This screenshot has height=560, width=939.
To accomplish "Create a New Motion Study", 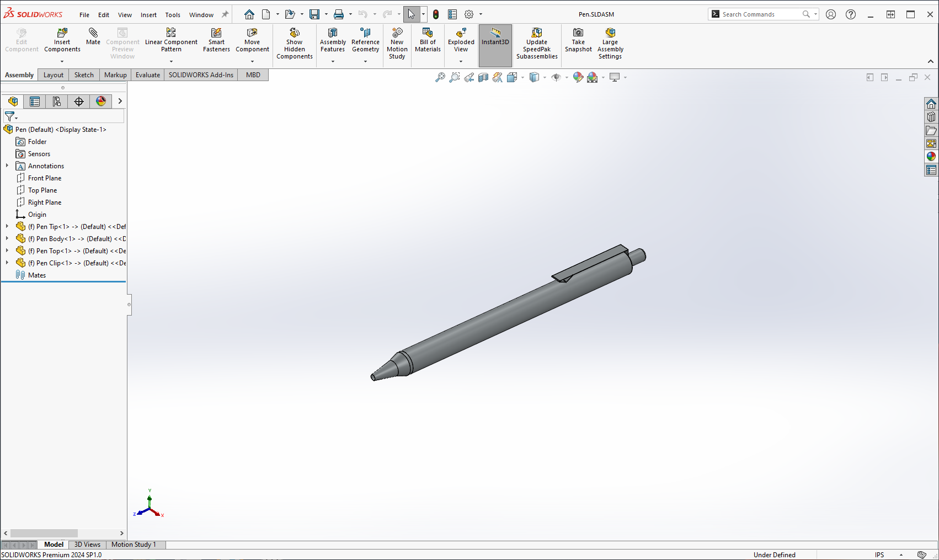I will click(x=397, y=44).
